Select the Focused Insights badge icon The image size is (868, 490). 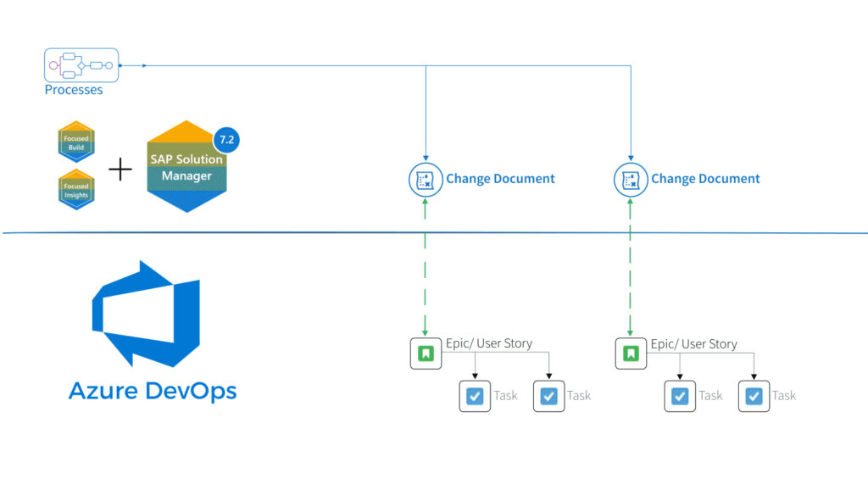click(75, 190)
